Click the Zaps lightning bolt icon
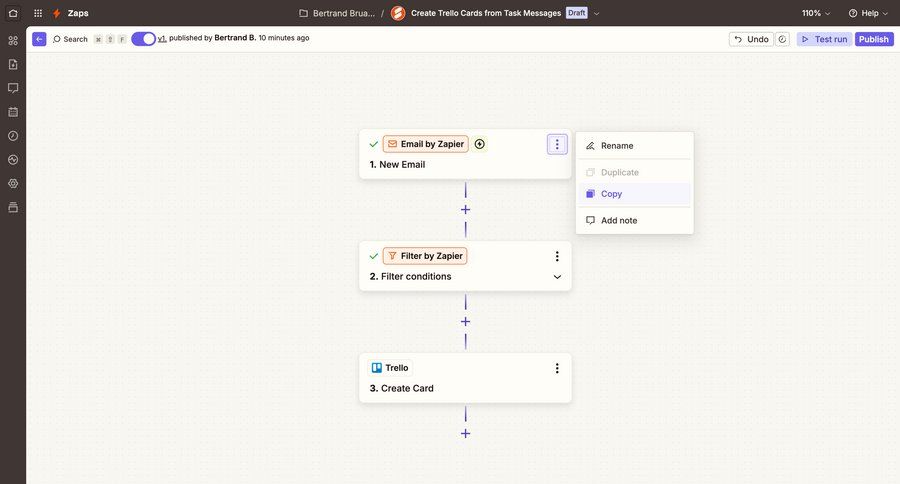Screen dimensions: 900x484 coord(57,13)
